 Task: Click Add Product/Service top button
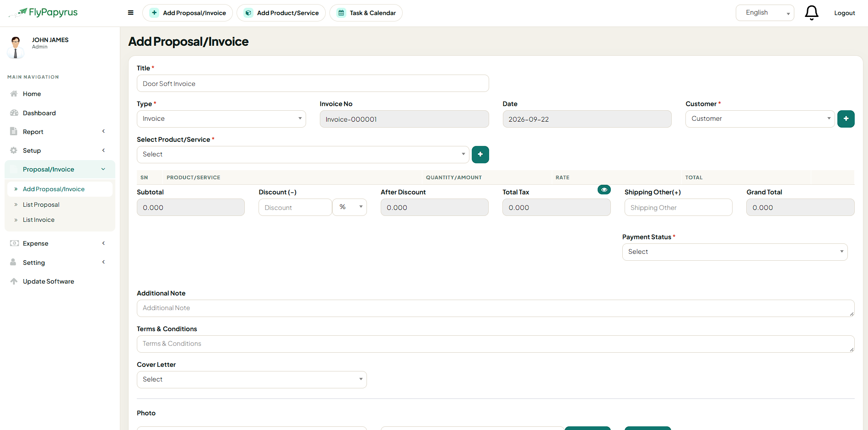[281, 13]
